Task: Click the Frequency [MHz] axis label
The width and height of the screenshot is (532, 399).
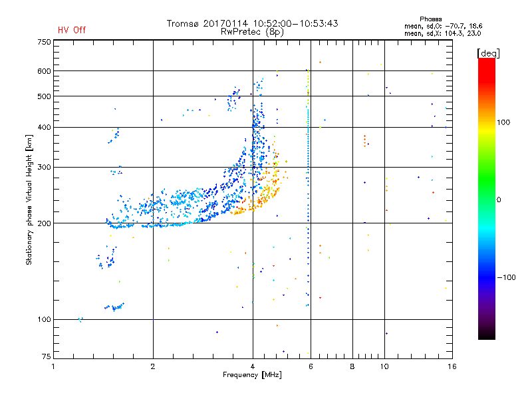Action: [252, 375]
